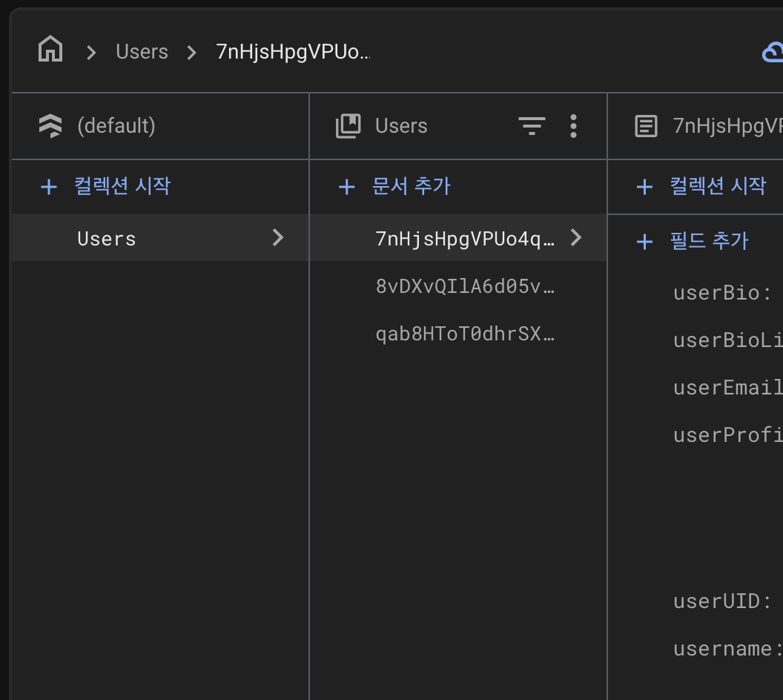Click the collection icon beside Users header
The height and width of the screenshot is (700, 783).
348,126
